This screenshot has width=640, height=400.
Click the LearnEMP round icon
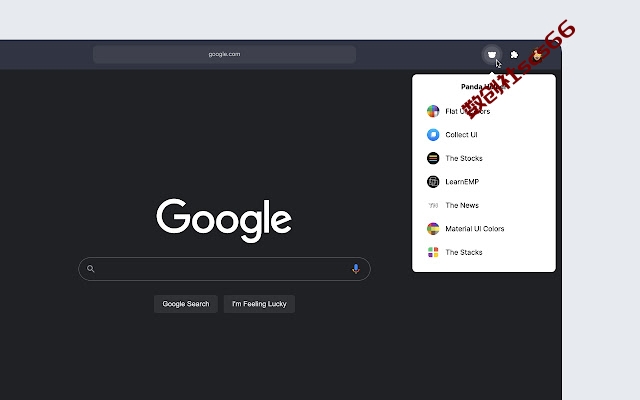click(433, 182)
